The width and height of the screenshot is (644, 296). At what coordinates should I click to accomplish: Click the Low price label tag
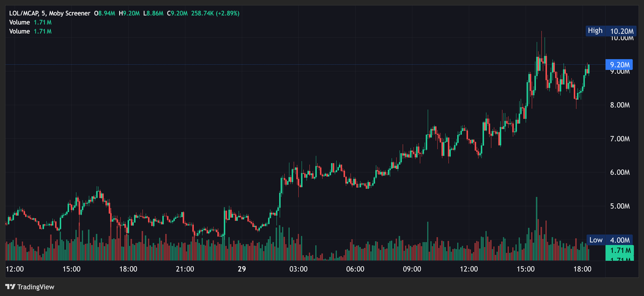click(x=596, y=240)
